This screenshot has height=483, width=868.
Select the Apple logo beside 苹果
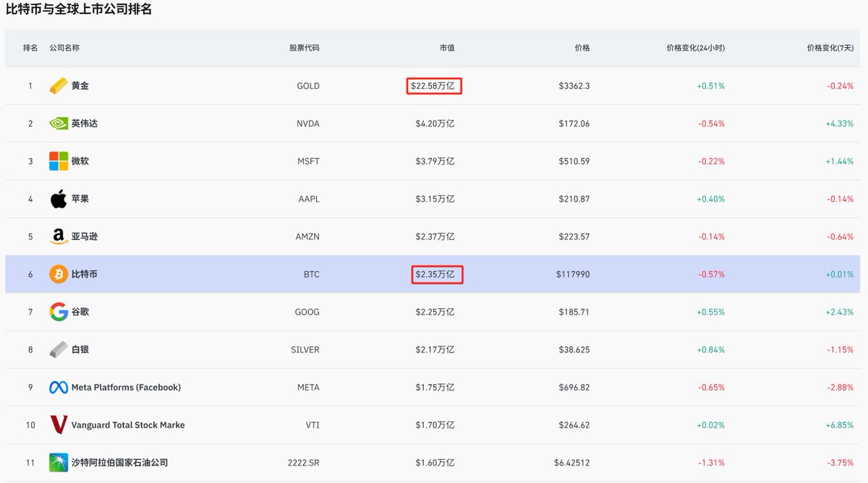pos(59,198)
